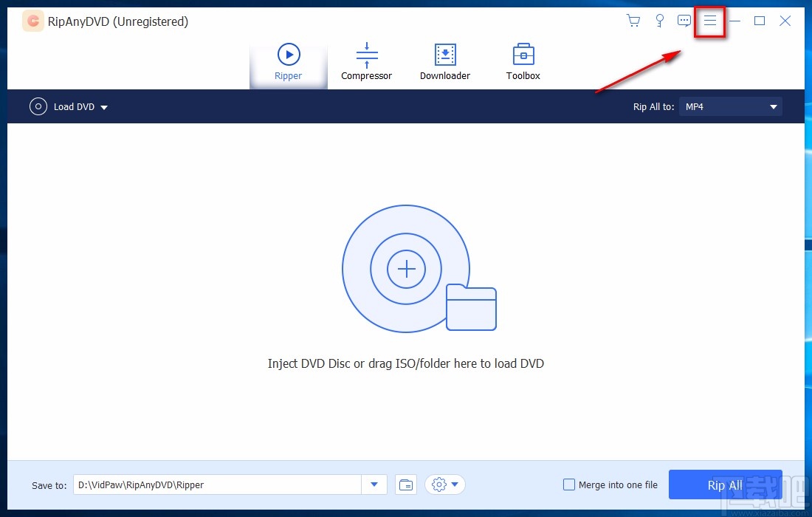Maximize the RipAnyDVD window

tap(760, 21)
